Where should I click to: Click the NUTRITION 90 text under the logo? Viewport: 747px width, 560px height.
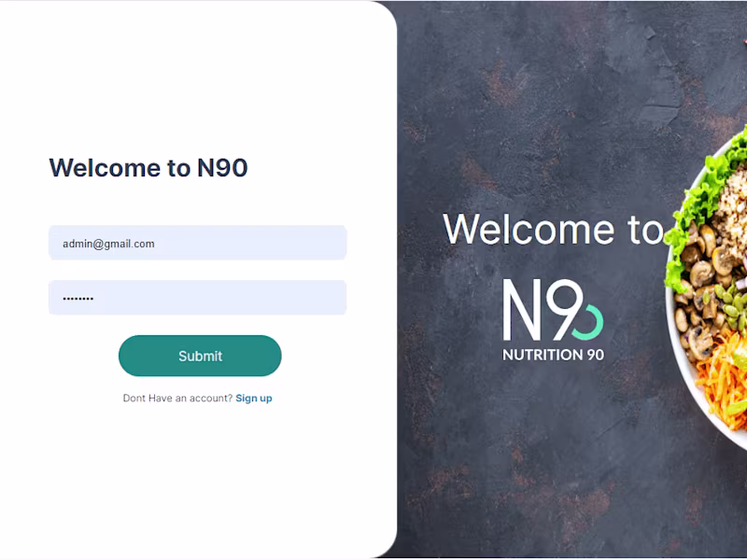(x=553, y=355)
